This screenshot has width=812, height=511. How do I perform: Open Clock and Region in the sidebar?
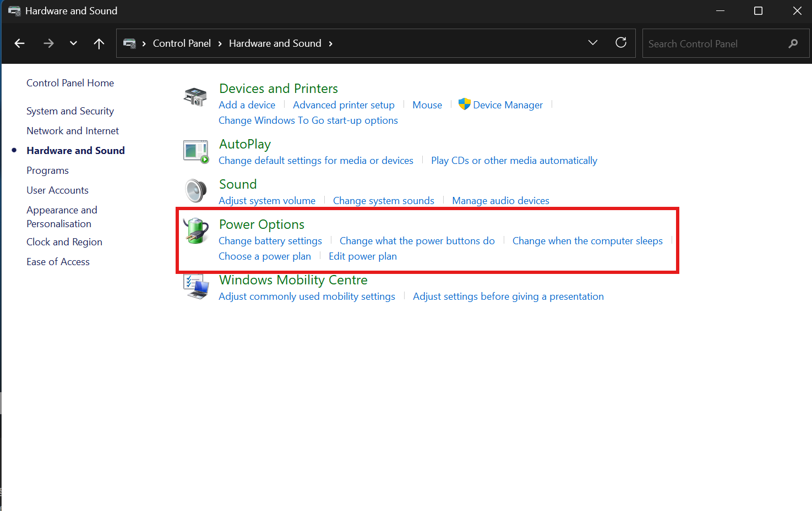point(64,242)
